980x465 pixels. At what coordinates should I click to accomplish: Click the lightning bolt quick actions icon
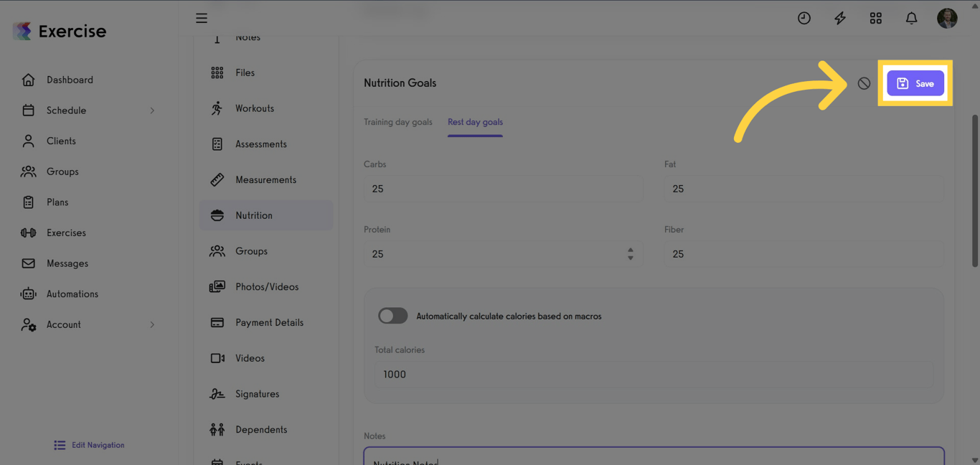click(x=839, y=18)
